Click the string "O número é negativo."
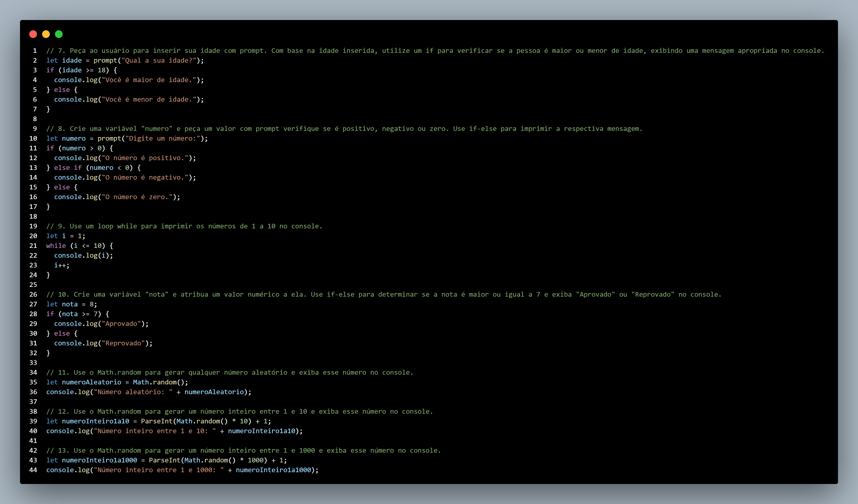Screen dimensions: 858x504 tap(145, 178)
